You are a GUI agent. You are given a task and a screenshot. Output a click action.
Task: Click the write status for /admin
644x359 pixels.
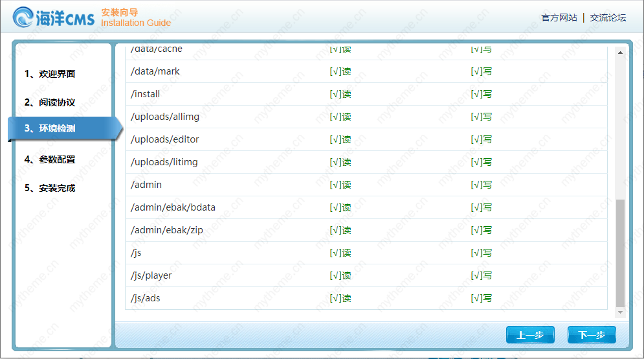482,185
